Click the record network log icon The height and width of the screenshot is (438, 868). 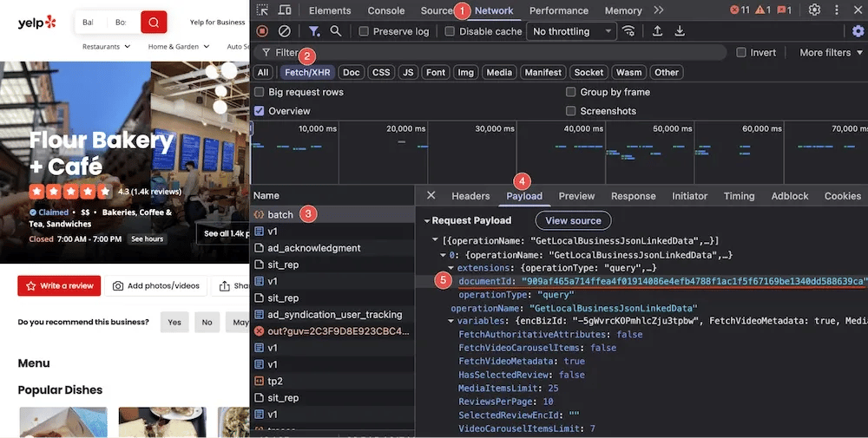tap(262, 31)
